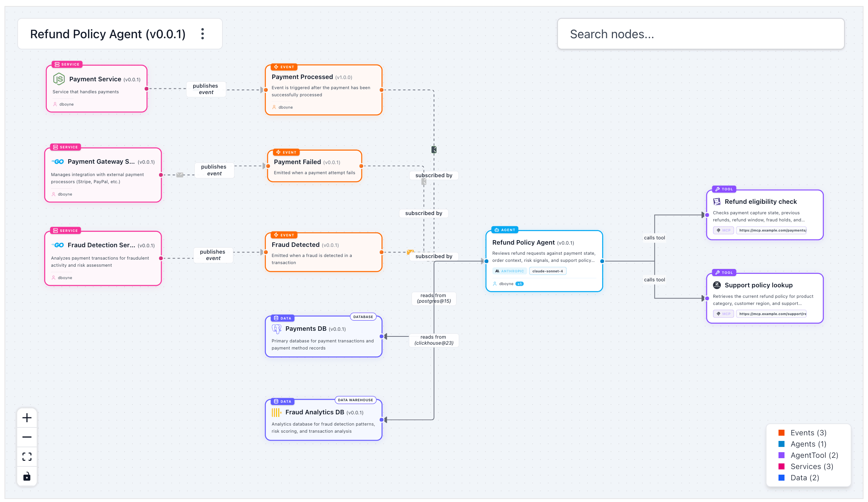868x502 pixels.
Task: Click the Agents (1) blue legend swatch
Action: click(781, 444)
